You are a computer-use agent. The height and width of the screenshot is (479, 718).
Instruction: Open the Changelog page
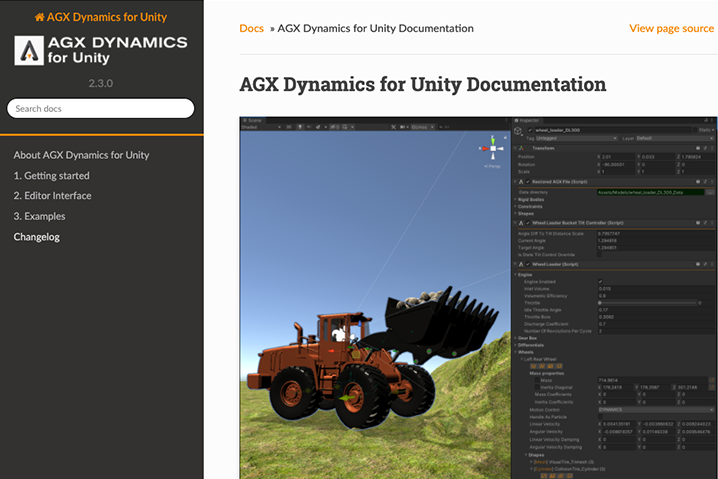[x=37, y=237]
